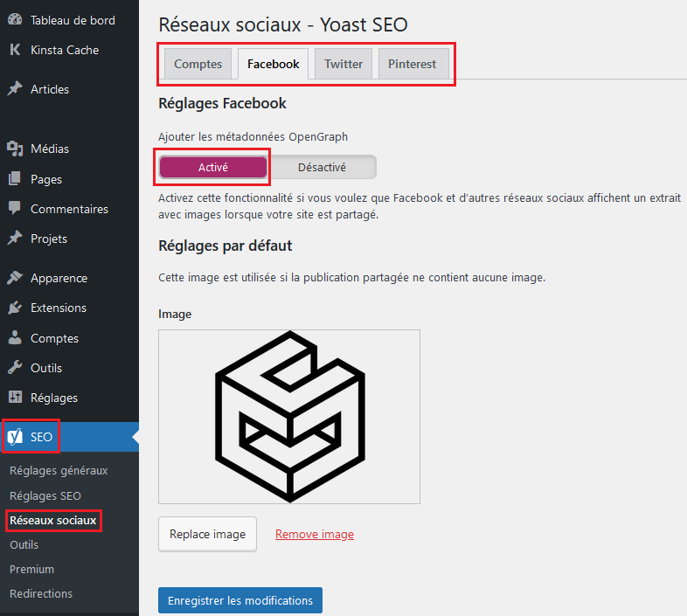Click the SEO menu label
The height and width of the screenshot is (616, 687).
pos(42,437)
